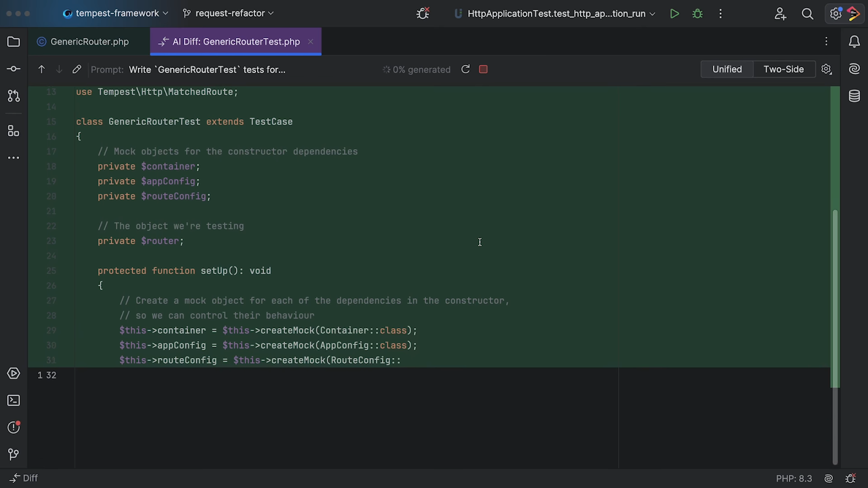The width and height of the screenshot is (868, 488).
Task: Click line number 25 in gutter
Action: click(51, 271)
